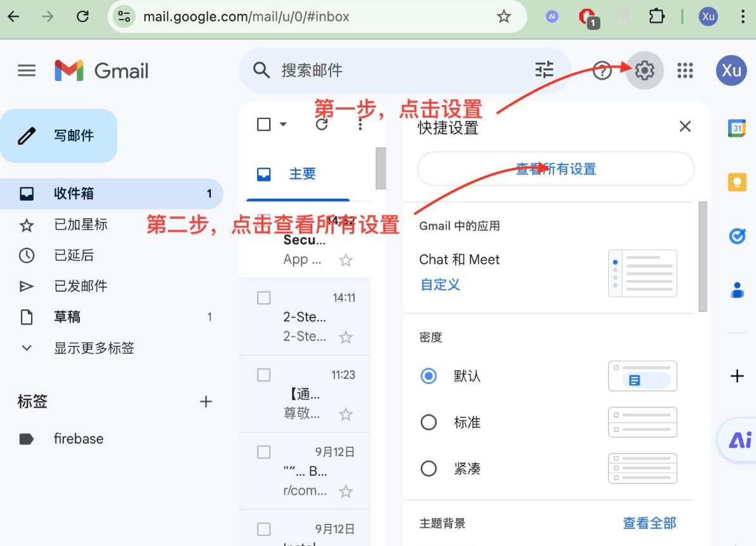756x546 pixels.
Task: Open advanced search options
Action: (544, 70)
